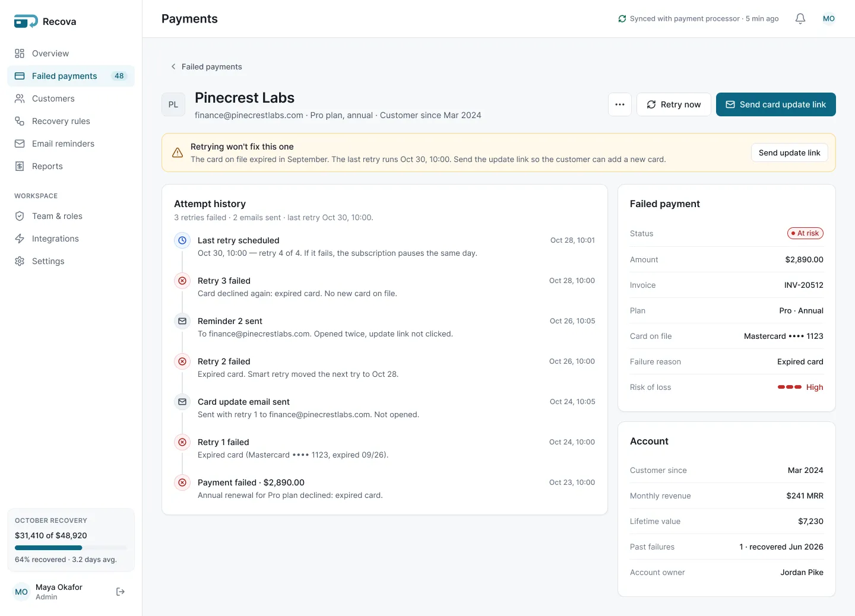Viewport: 855px width, 616px height.
Task: Open Integrations page
Action: pyautogui.click(x=71, y=239)
